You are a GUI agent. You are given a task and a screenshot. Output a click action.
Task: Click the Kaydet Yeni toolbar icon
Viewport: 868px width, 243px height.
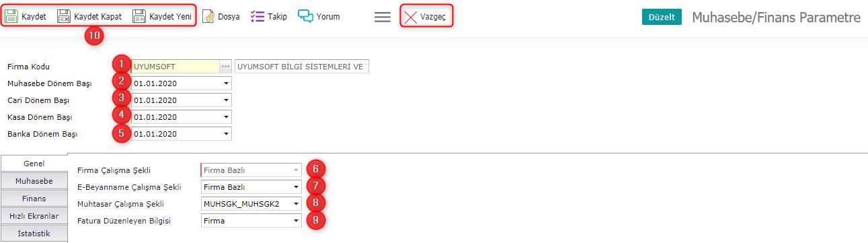click(139, 16)
